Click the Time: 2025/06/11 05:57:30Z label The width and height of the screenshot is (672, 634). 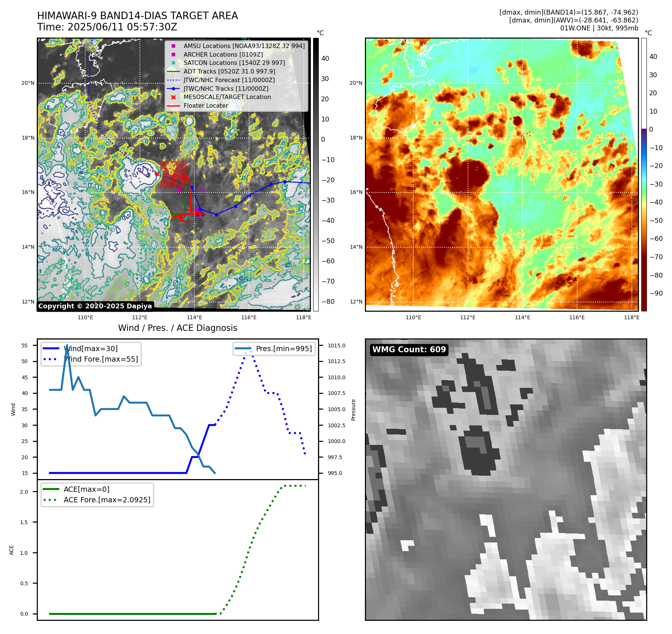[x=107, y=27]
